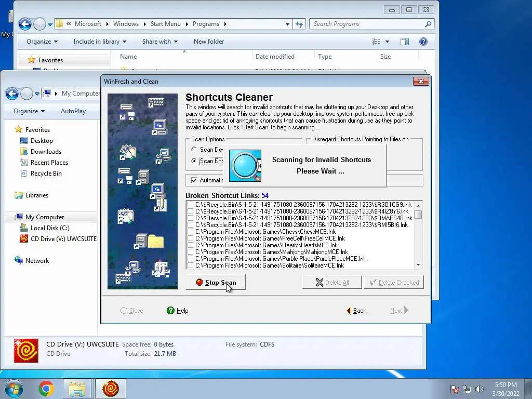Switch to WinFresh spiral taskbar icon

[110, 389]
